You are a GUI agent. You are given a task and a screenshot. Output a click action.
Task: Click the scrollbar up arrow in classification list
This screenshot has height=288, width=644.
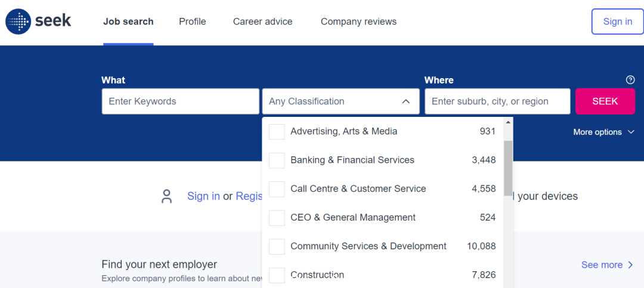coord(508,122)
